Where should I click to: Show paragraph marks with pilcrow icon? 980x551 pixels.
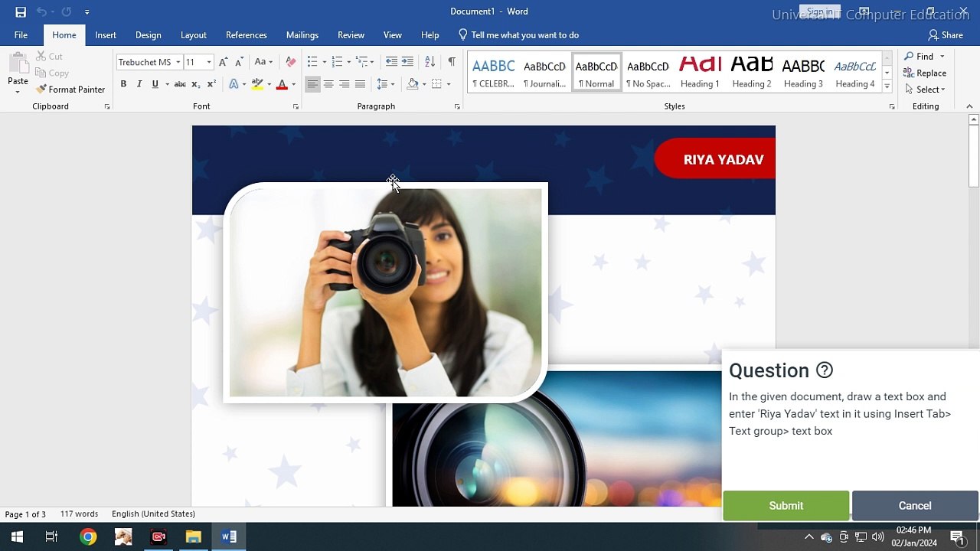(x=452, y=62)
